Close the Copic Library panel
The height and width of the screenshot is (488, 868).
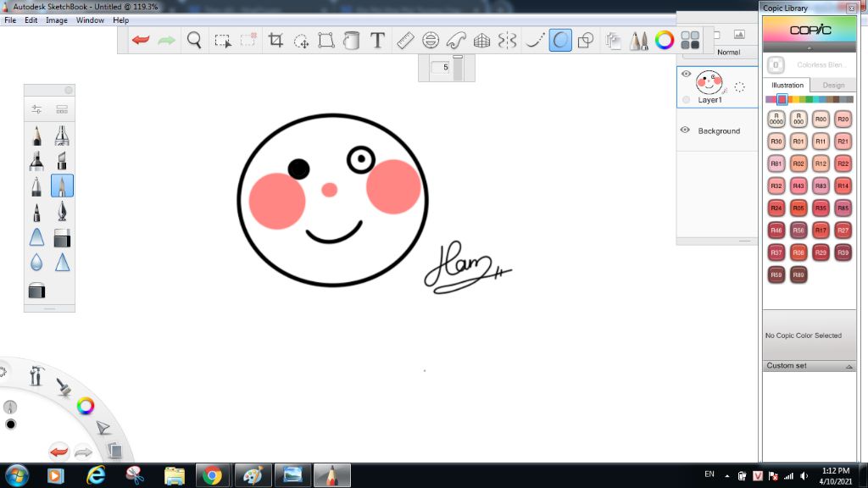coord(851,8)
